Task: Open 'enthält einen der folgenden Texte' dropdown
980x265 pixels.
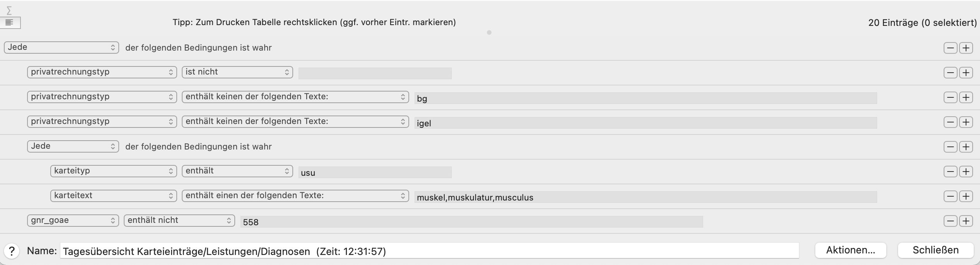Action: (295, 196)
